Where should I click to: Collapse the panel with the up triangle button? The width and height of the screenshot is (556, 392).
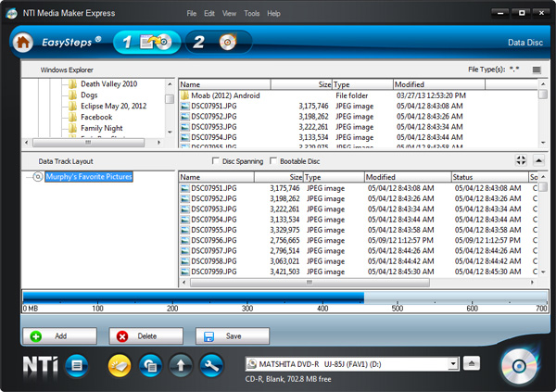[x=538, y=160]
